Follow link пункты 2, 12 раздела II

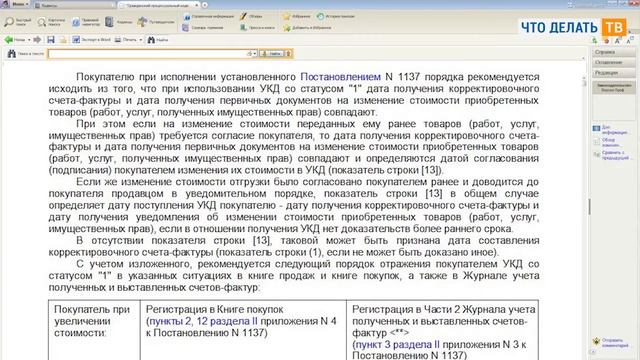pyautogui.click(x=204, y=321)
